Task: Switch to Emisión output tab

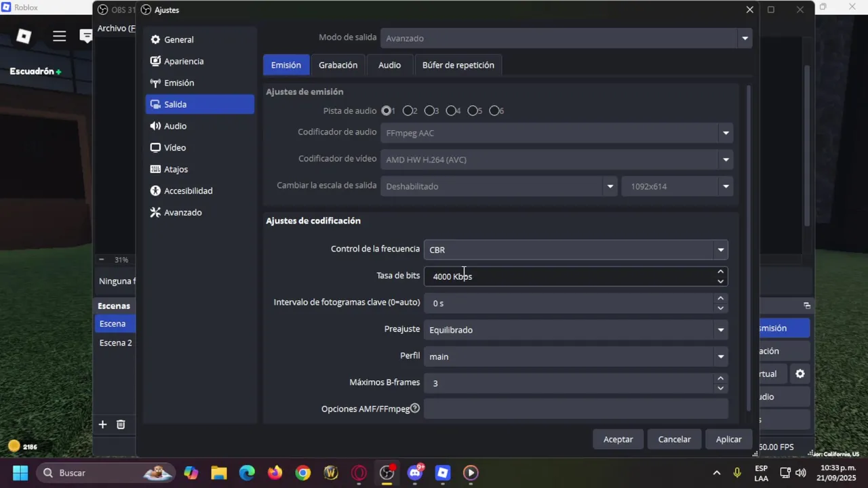Action: (286, 65)
